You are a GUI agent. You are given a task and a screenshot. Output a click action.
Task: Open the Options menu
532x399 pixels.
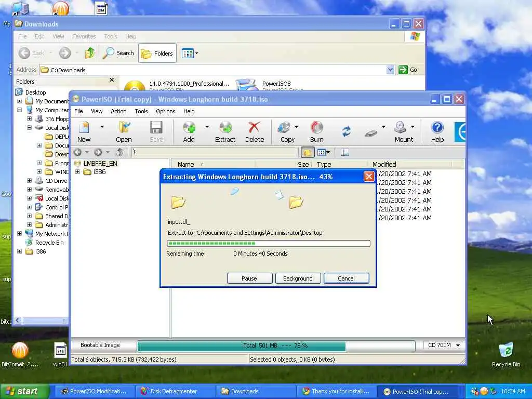click(x=166, y=111)
